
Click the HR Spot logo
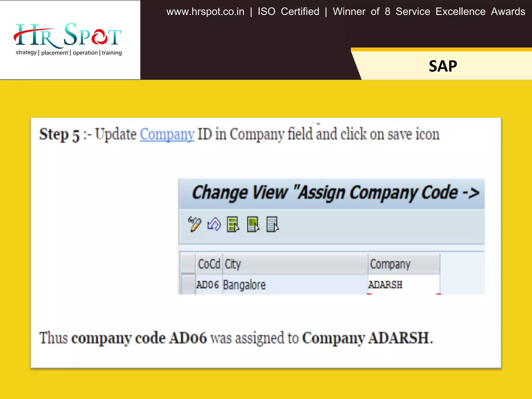click(x=68, y=39)
